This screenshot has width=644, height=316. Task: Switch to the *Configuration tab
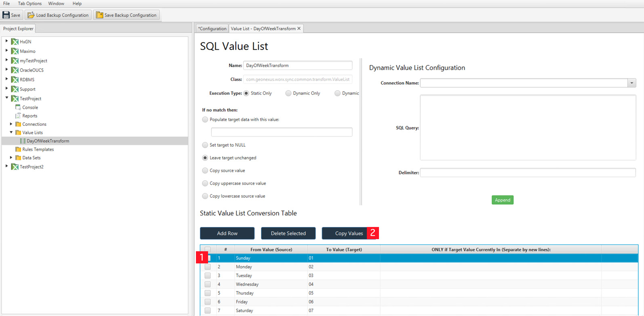tap(212, 28)
